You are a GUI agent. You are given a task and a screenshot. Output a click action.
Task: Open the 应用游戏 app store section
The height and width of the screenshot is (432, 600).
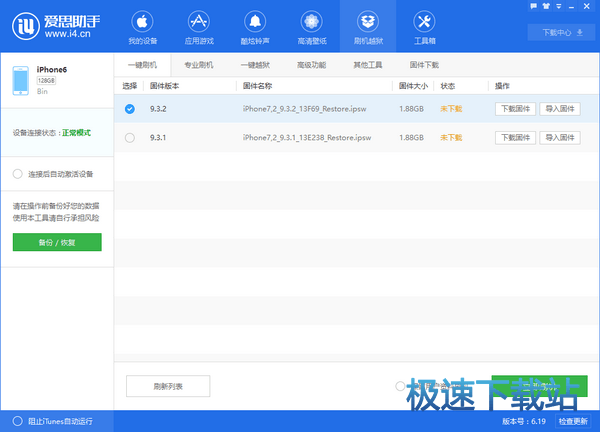point(199,28)
